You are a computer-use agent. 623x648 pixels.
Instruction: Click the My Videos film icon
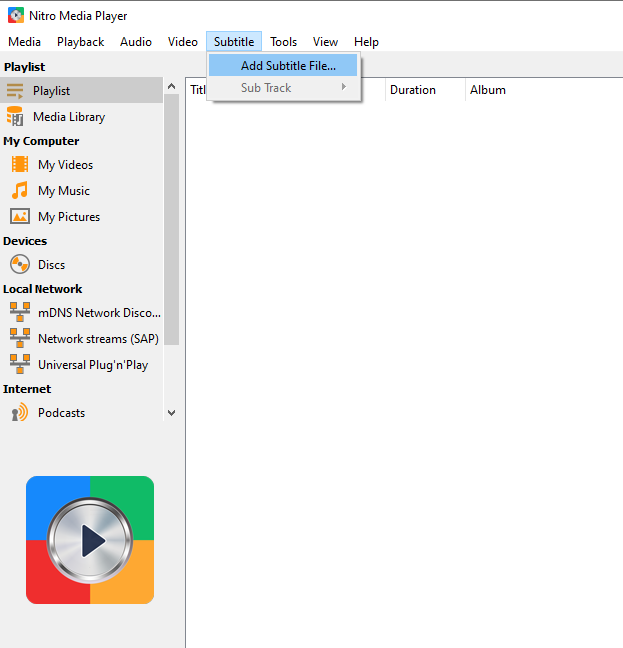[20, 164]
